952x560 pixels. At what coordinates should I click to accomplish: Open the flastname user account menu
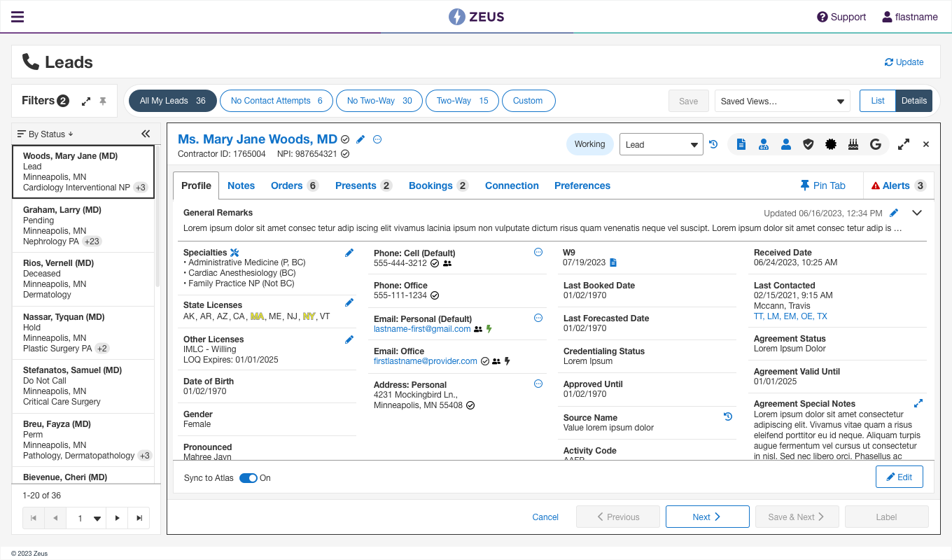click(909, 17)
